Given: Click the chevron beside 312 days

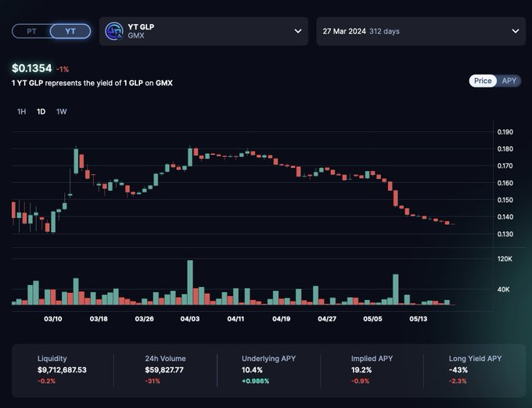Looking at the screenshot, I should 516,31.
